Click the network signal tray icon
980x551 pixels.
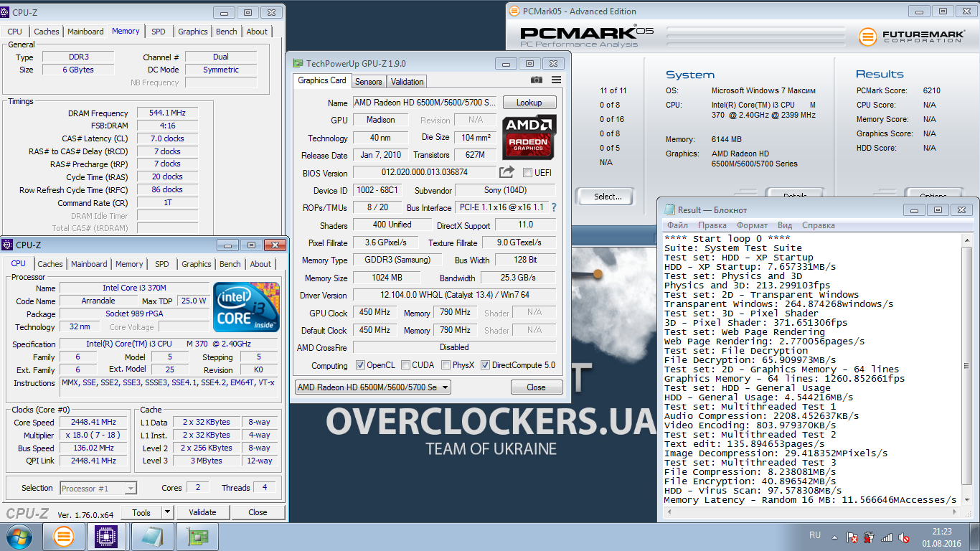click(x=887, y=537)
